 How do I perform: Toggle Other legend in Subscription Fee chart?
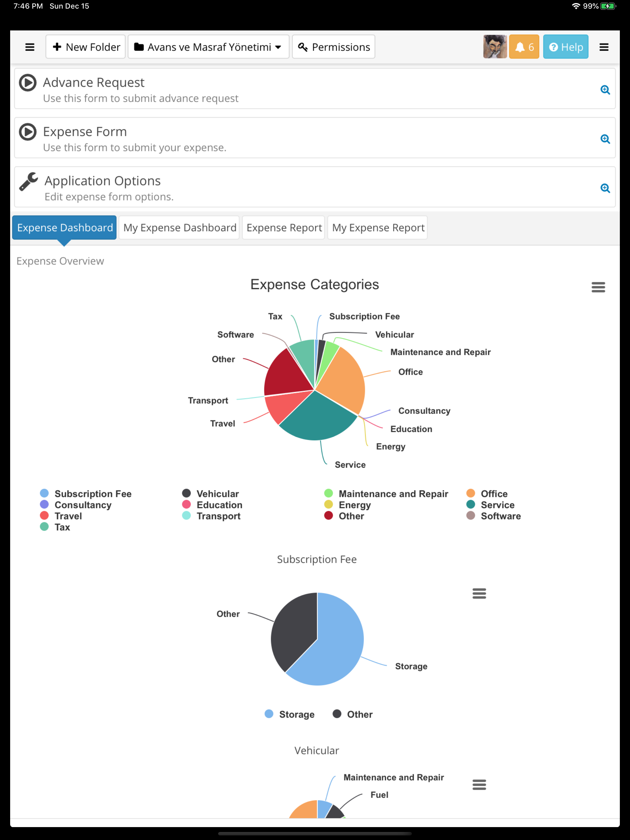[x=353, y=714]
